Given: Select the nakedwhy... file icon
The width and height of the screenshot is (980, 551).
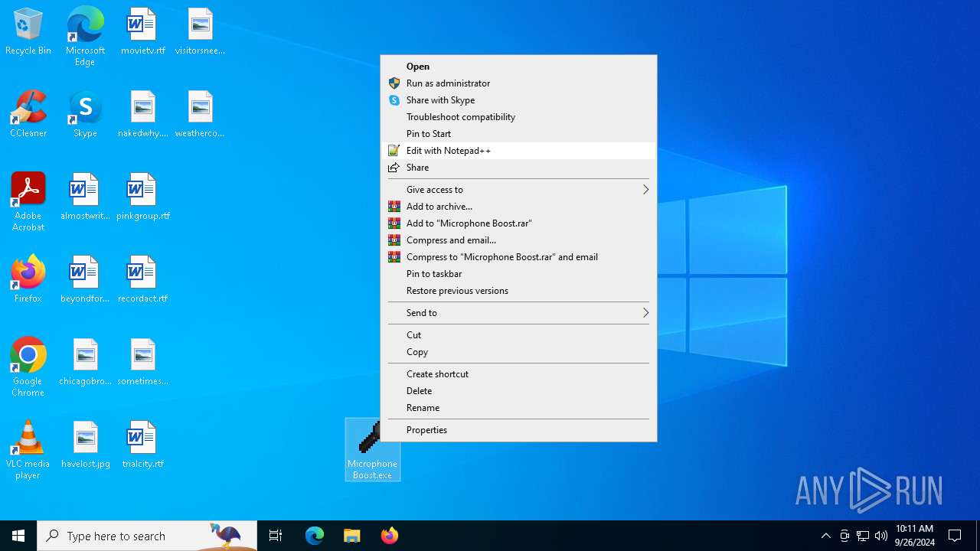Looking at the screenshot, I should [142, 115].
